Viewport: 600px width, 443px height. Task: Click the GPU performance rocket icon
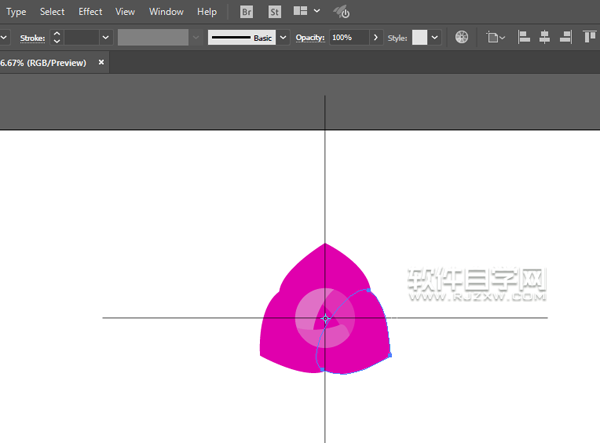(341, 12)
